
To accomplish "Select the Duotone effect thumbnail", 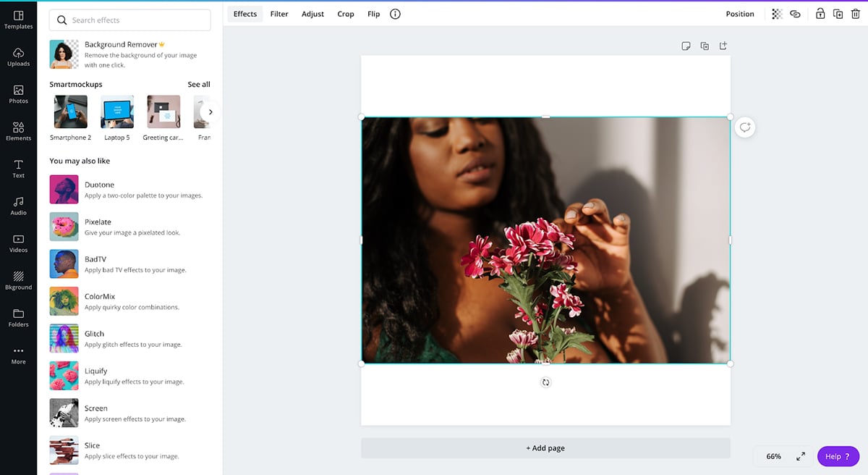I will [64, 190].
